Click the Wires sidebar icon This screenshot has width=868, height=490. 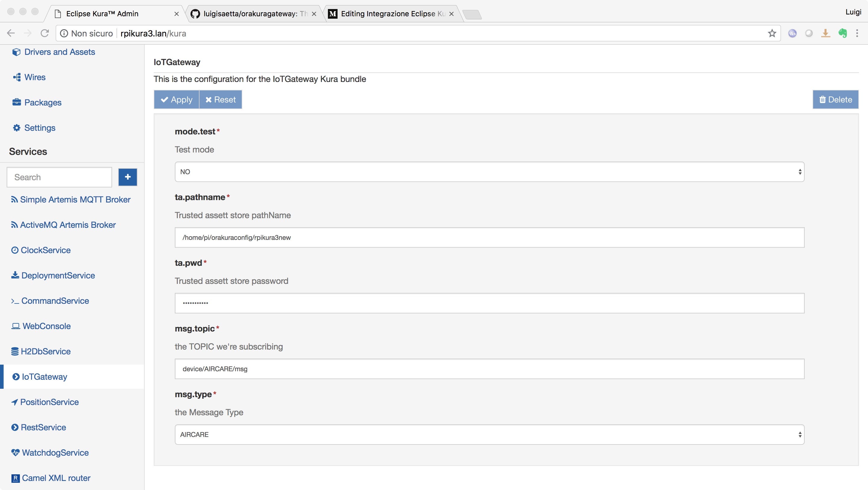[17, 77]
